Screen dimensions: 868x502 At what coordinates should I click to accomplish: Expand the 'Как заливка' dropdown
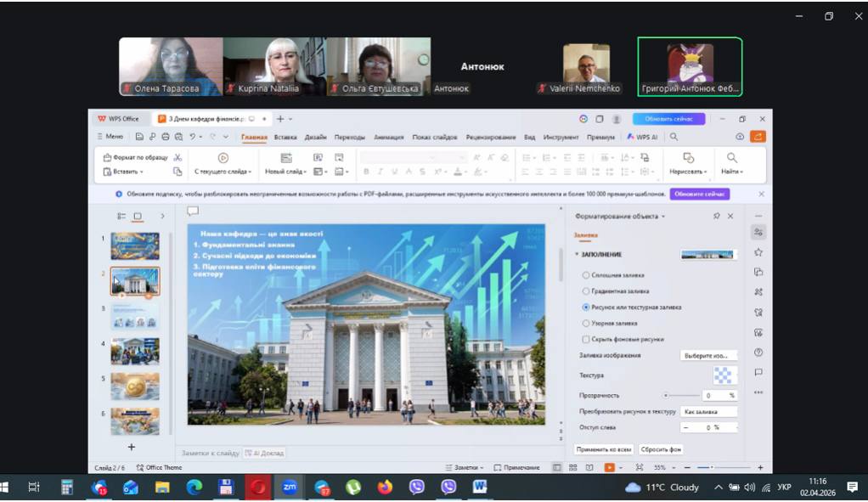708,412
